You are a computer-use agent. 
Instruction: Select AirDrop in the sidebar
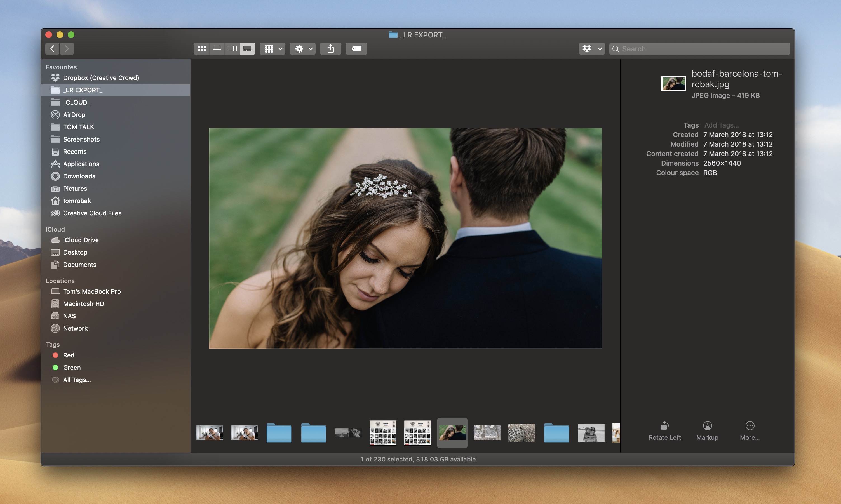(74, 114)
